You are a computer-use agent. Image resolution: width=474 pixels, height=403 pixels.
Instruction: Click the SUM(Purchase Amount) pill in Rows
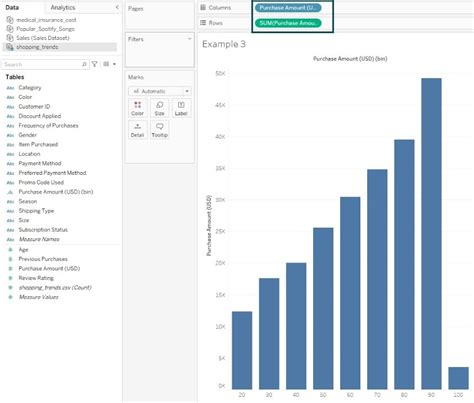coord(288,23)
